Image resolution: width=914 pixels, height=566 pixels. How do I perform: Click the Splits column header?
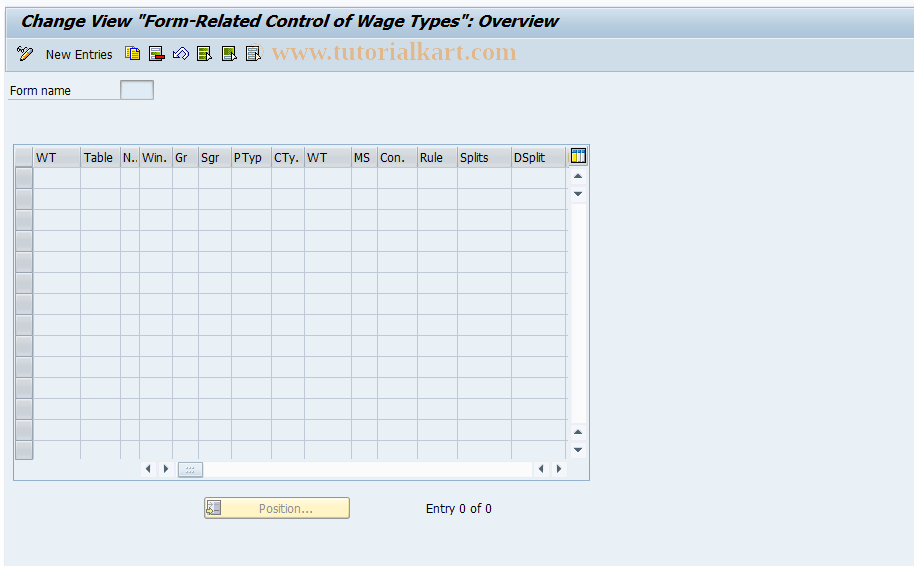(484, 157)
